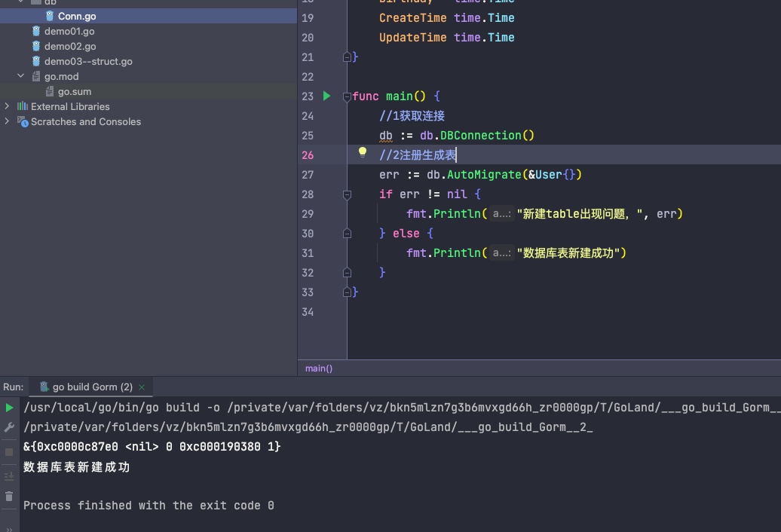Click the a...: parameter hint on line 29
This screenshot has width=781, height=532.
501,214
